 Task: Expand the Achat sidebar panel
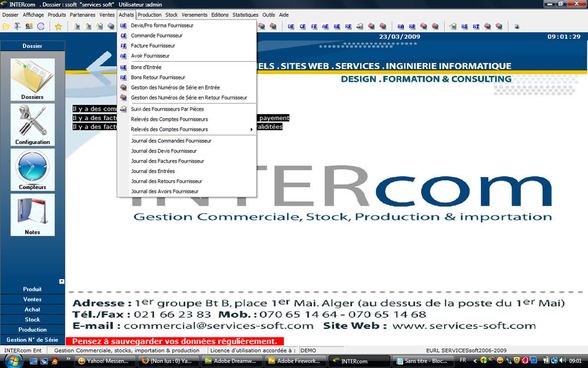[x=32, y=310]
